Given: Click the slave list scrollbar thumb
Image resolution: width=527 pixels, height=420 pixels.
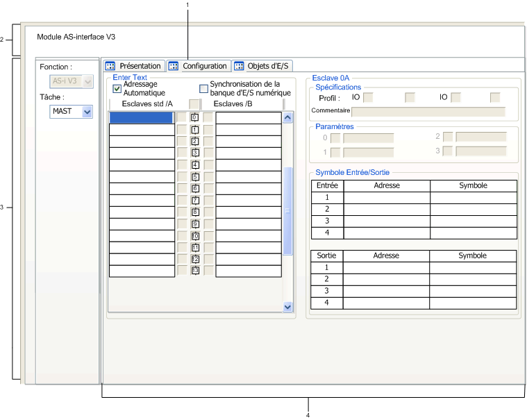Looking at the screenshot, I should pos(287,211).
